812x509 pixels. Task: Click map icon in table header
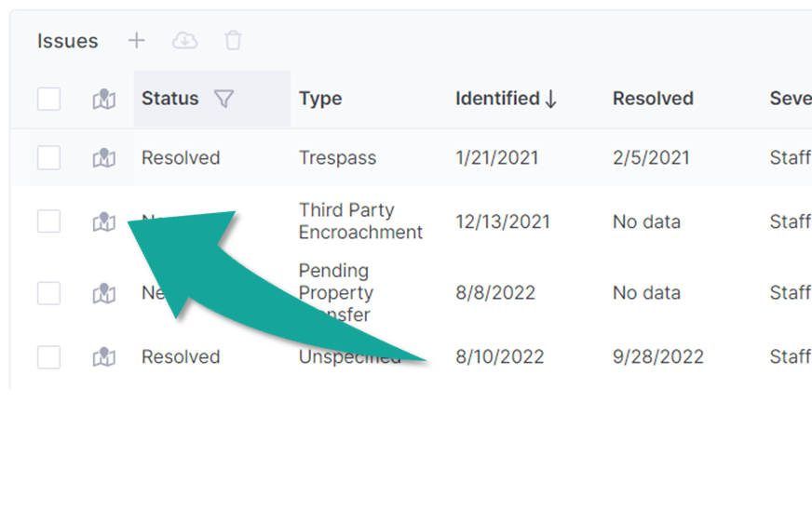pos(104,99)
